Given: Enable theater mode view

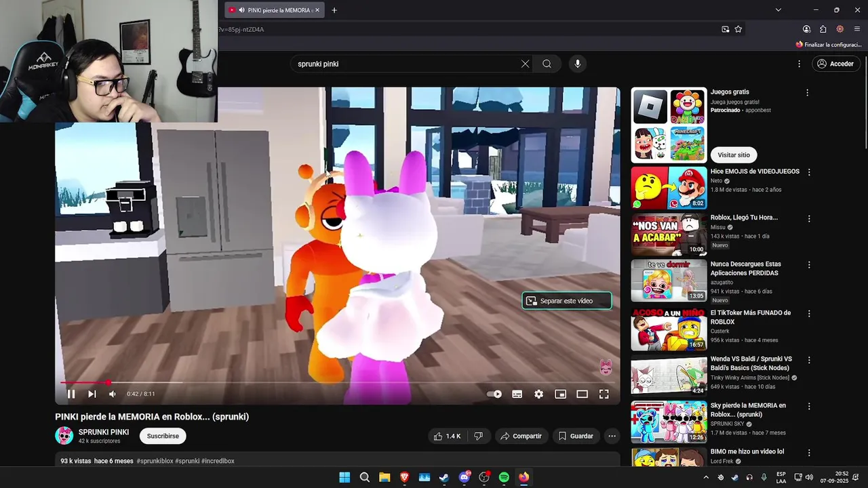Looking at the screenshot, I should [x=582, y=394].
